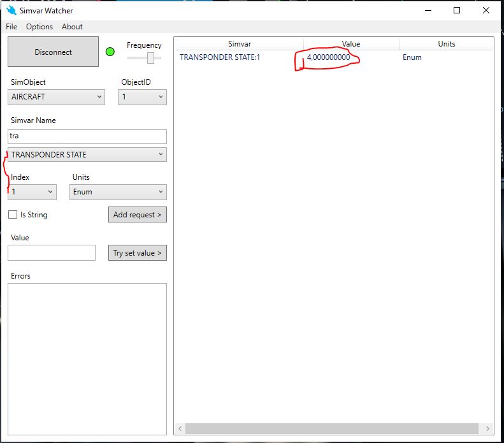Click the Frequency slider thumb
Screen dimensions: 504x443
point(151,58)
